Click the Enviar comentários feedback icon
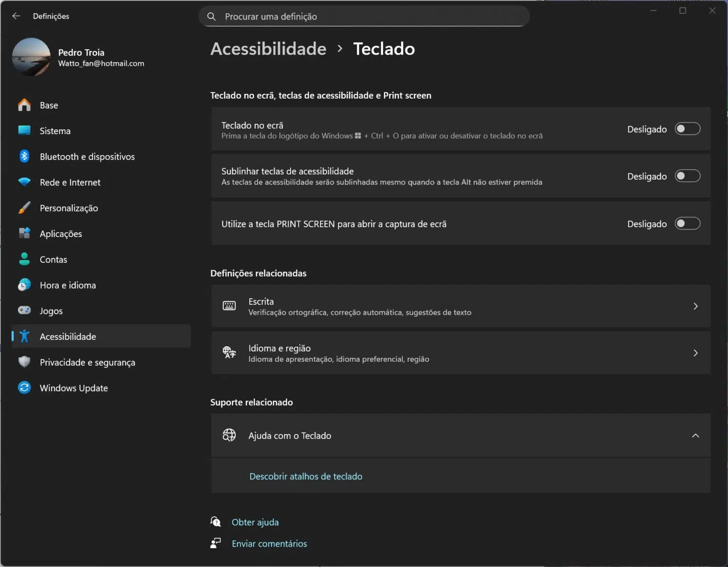Viewport: 728px width, 567px height. 216,543
